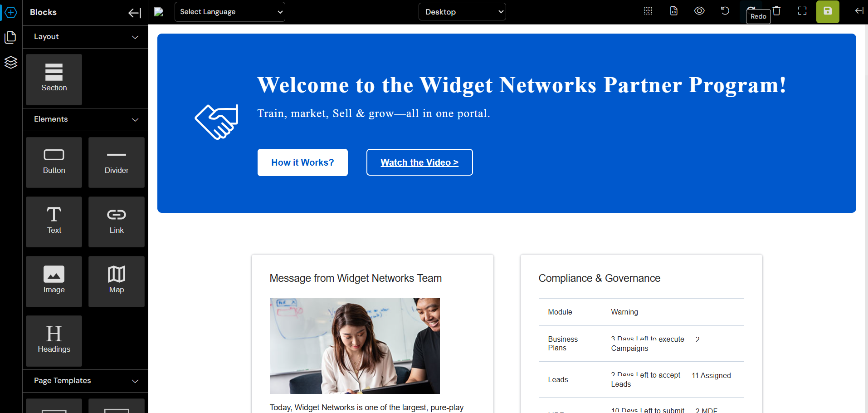Open the Desktop device dropdown
The height and width of the screenshot is (413, 868).
click(x=462, y=12)
